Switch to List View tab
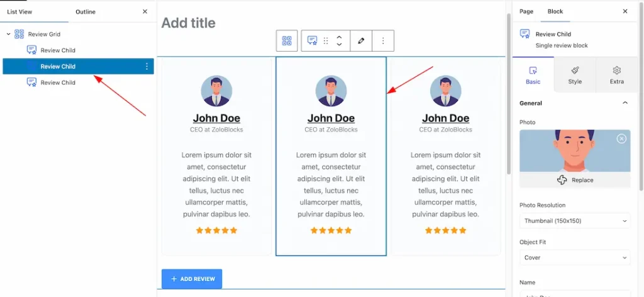 point(19,12)
